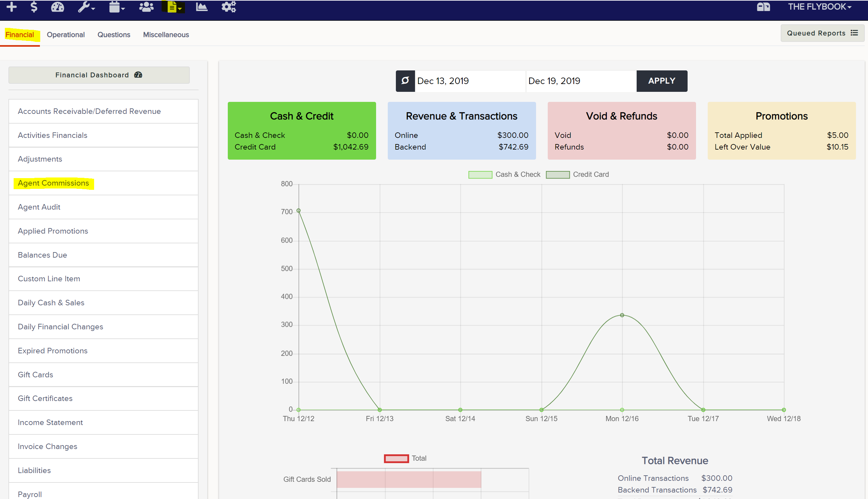Open THE FLYBOOK account dropdown
This screenshot has height=499, width=868.
(820, 7)
